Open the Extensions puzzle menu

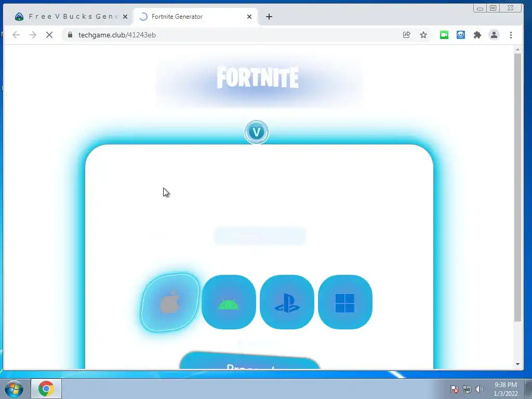click(477, 35)
